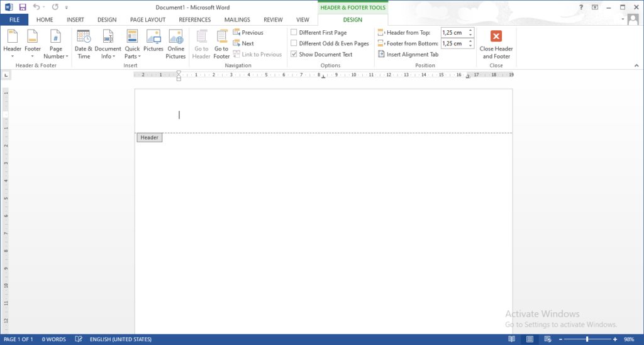This screenshot has height=345, width=644.
Task: Click the Undo arrow icon
Action: (36, 7)
